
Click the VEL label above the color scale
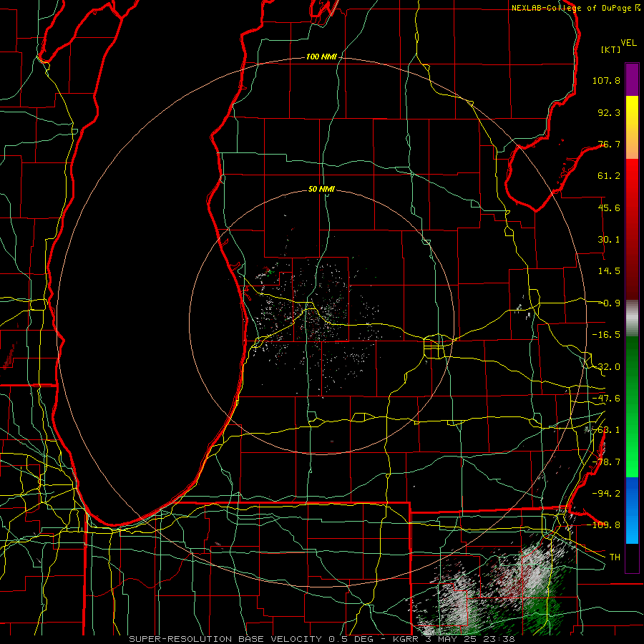(628, 43)
